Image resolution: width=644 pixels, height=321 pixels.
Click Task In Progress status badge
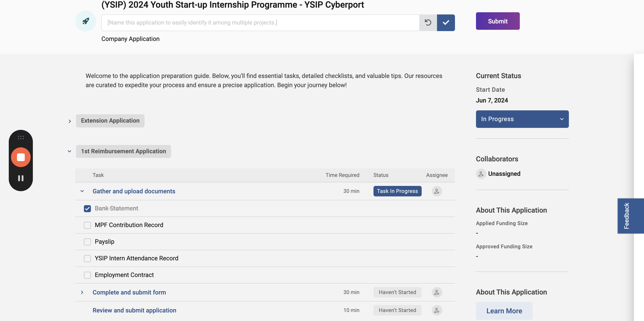(397, 191)
